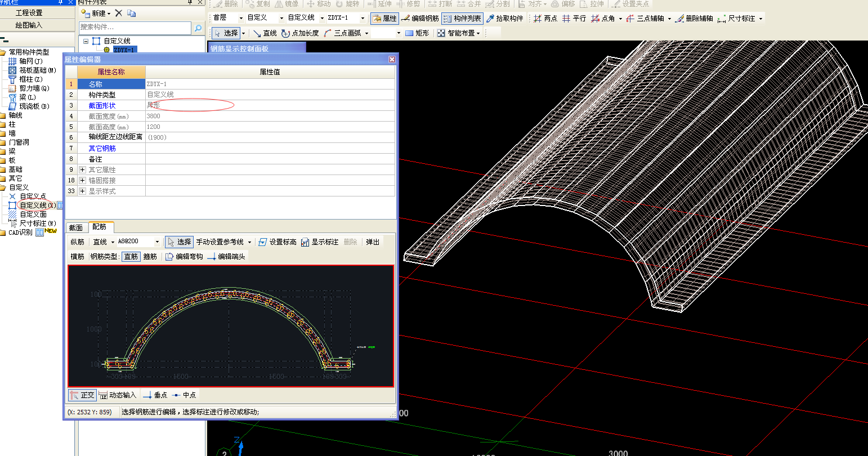Select the 两点 two-point axis tool
868x456 pixels.
pos(545,19)
